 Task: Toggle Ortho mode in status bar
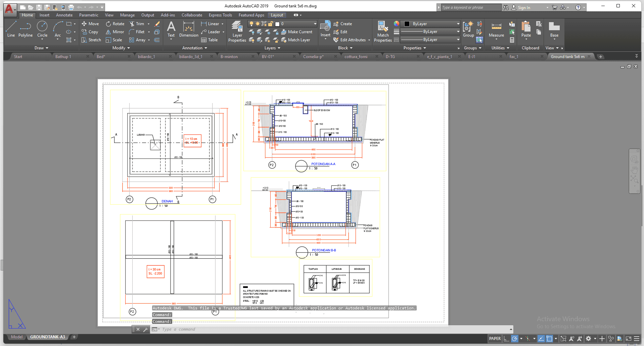click(x=506, y=339)
